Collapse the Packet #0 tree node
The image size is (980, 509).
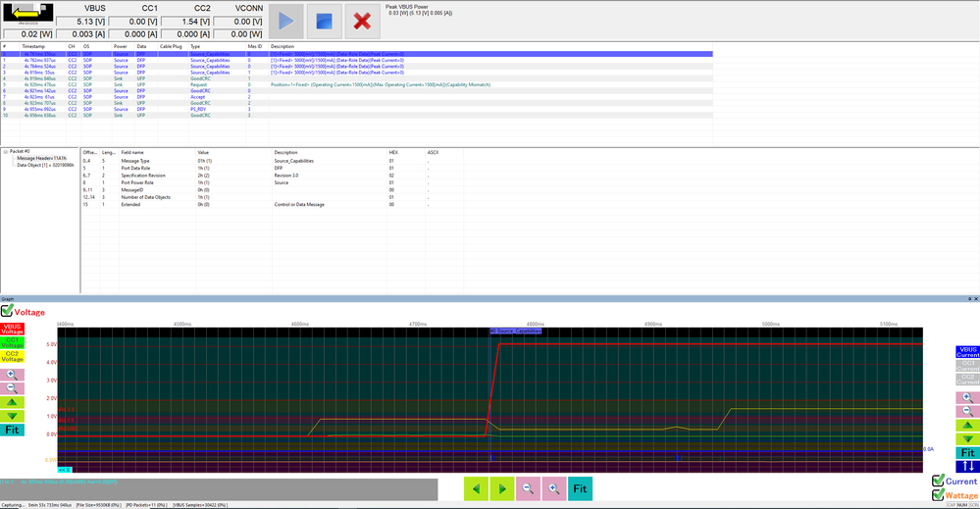[5, 151]
